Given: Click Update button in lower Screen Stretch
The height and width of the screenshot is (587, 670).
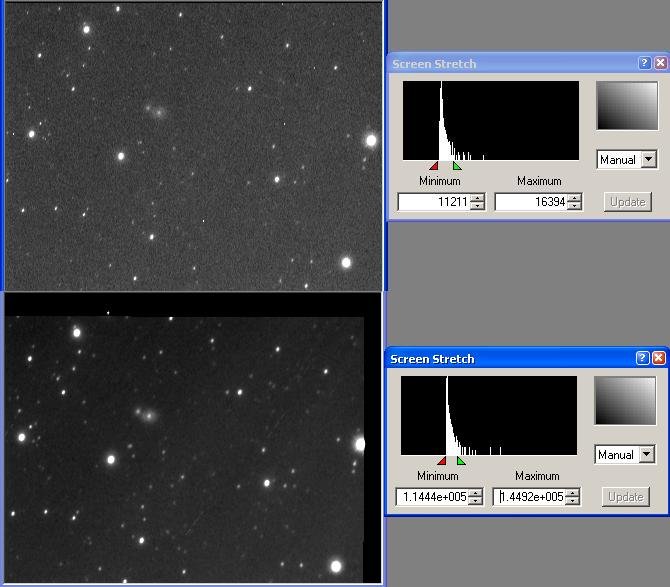Looking at the screenshot, I should click(626, 497).
